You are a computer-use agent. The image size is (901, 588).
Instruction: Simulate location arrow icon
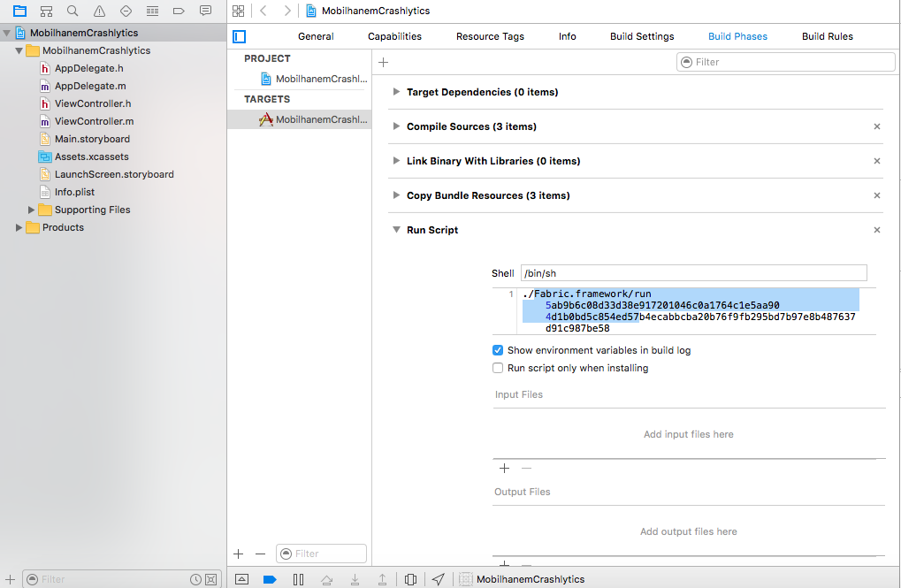(439, 579)
